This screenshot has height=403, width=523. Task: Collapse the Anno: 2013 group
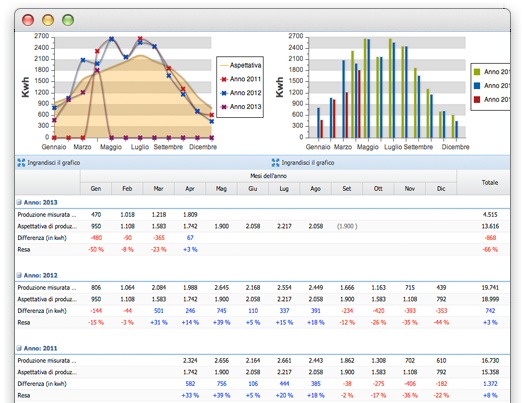click(19, 203)
